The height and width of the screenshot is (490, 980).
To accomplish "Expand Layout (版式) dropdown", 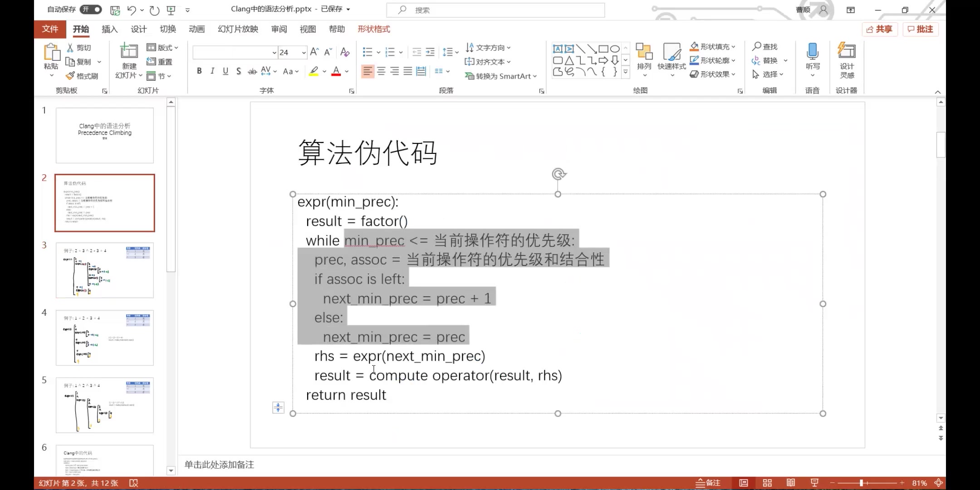I will click(x=162, y=47).
